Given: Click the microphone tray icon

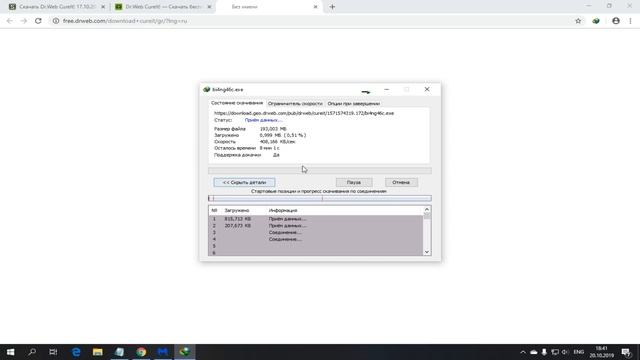Looking at the screenshot, I should pyautogui.click(x=544, y=352).
